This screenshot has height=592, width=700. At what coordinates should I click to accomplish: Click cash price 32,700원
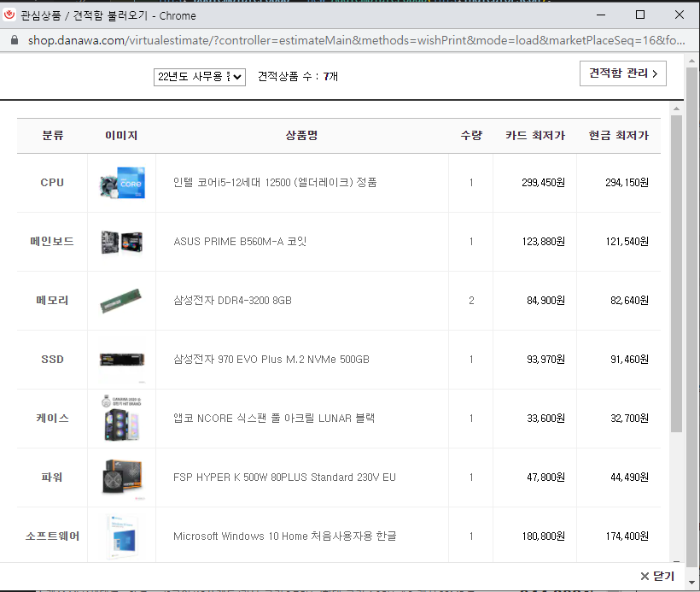click(629, 419)
